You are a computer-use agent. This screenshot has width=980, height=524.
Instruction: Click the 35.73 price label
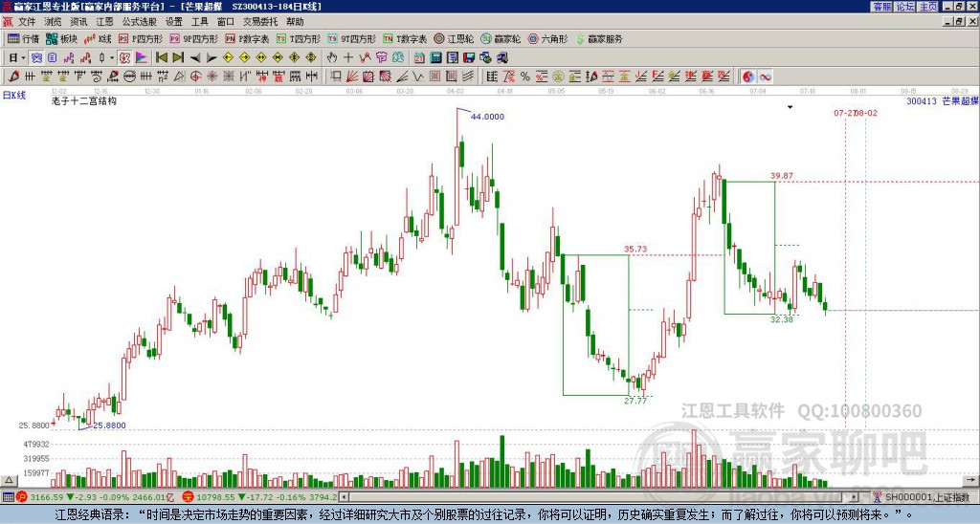[x=635, y=250]
